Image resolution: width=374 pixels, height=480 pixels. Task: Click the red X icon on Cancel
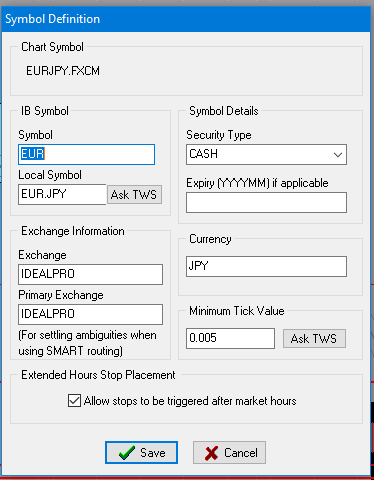211,453
